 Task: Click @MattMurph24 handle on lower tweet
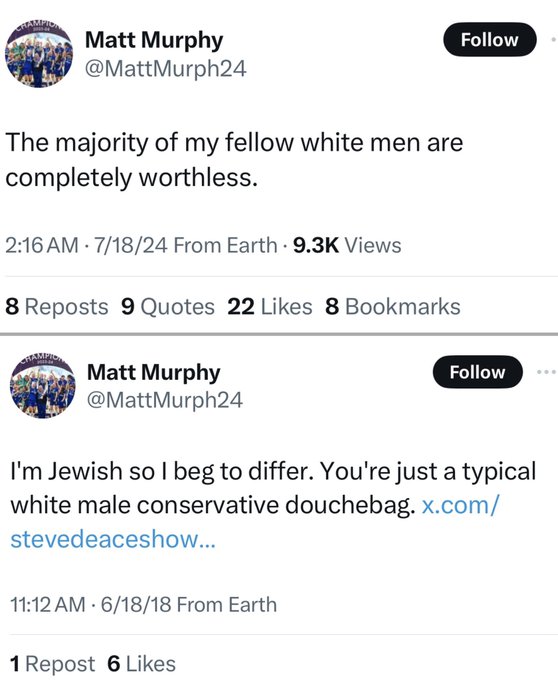coord(165,400)
